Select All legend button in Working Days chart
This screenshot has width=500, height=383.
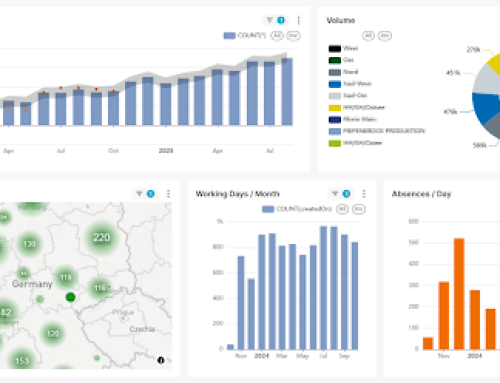click(342, 209)
